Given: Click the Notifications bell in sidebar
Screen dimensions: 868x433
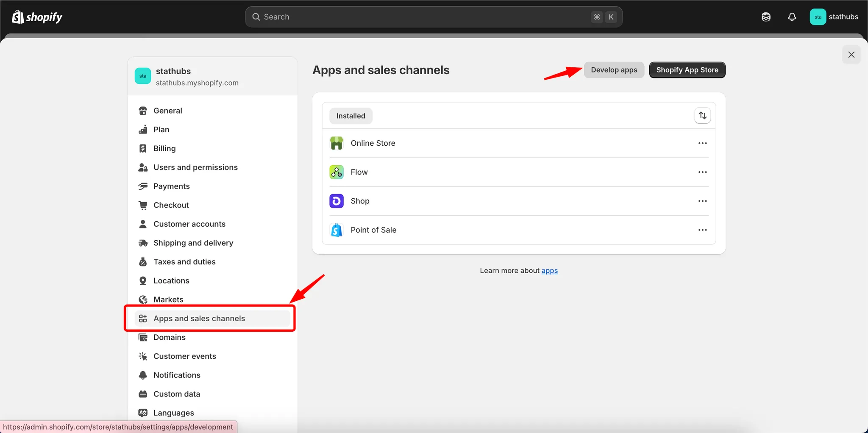Looking at the screenshot, I should click(x=143, y=375).
